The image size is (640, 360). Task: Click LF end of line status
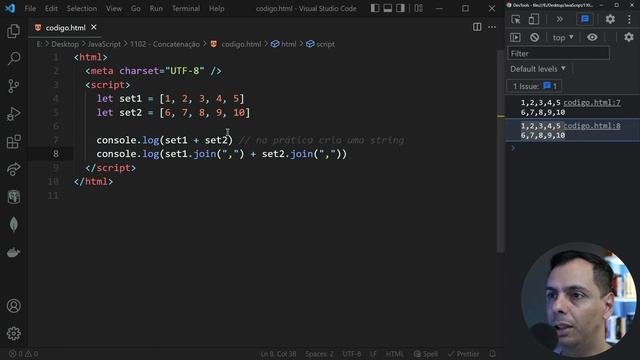373,354
